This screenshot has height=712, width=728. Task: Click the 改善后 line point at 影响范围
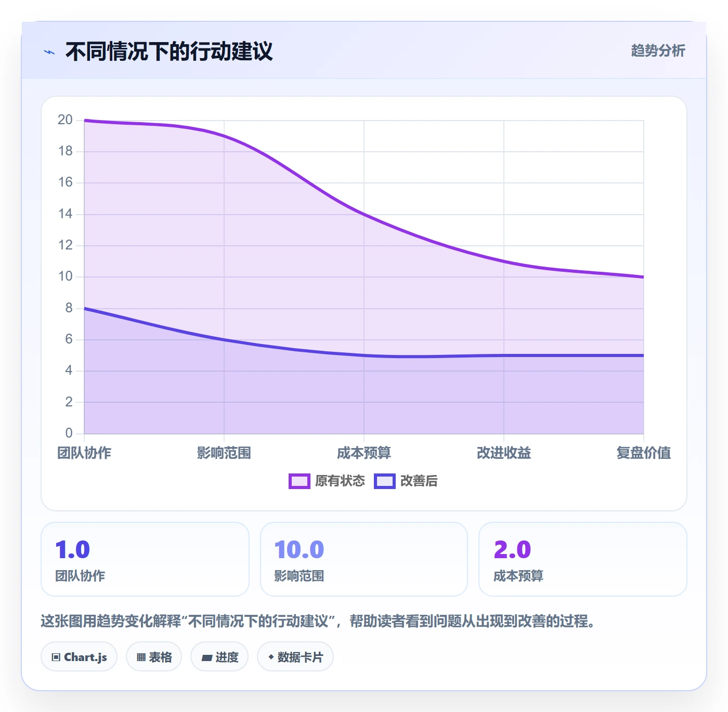pos(224,340)
